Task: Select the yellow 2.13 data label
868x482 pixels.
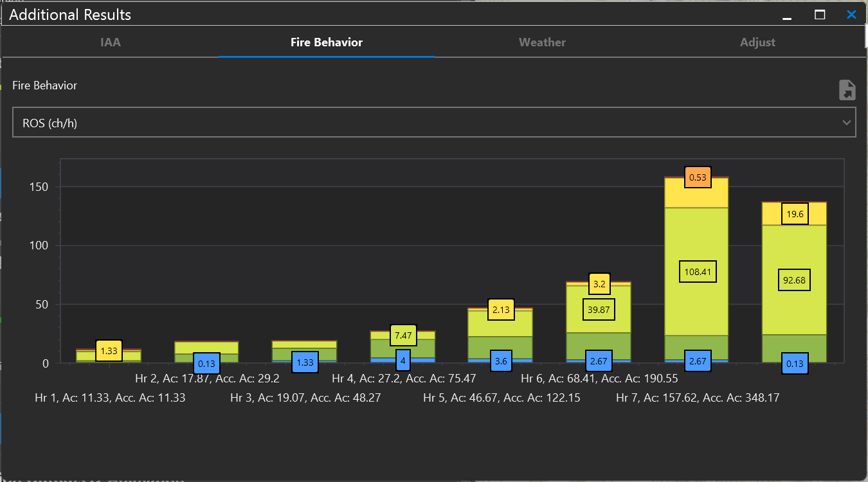Action: (502, 310)
